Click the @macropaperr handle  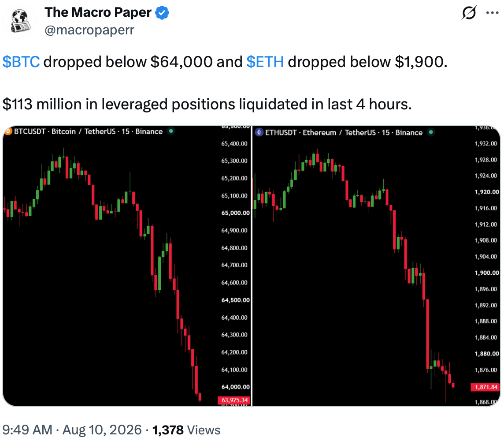tap(89, 30)
